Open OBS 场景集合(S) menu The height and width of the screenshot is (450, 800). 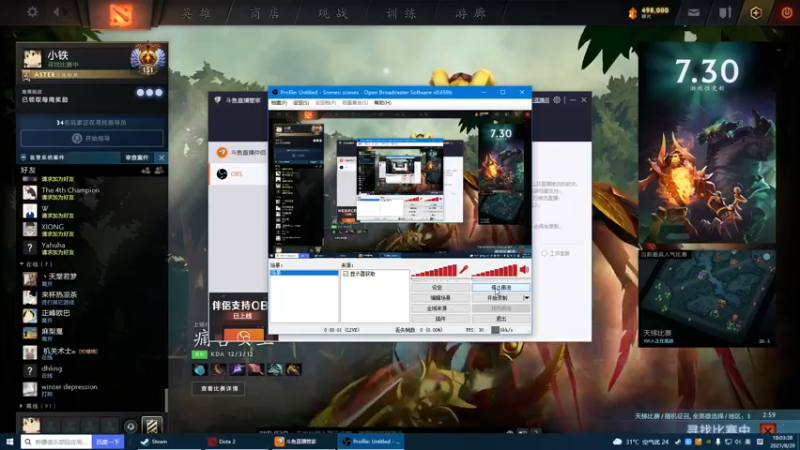tap(355, 103)
